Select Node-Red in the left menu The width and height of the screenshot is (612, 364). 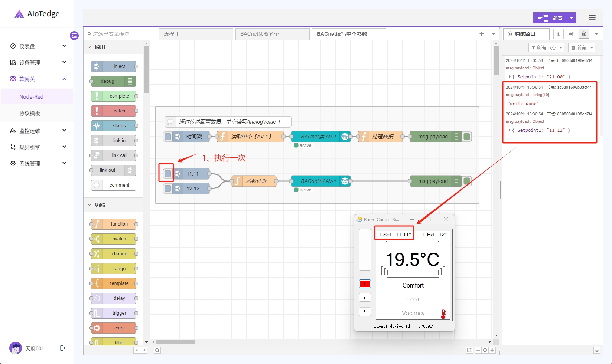(32, 97)
